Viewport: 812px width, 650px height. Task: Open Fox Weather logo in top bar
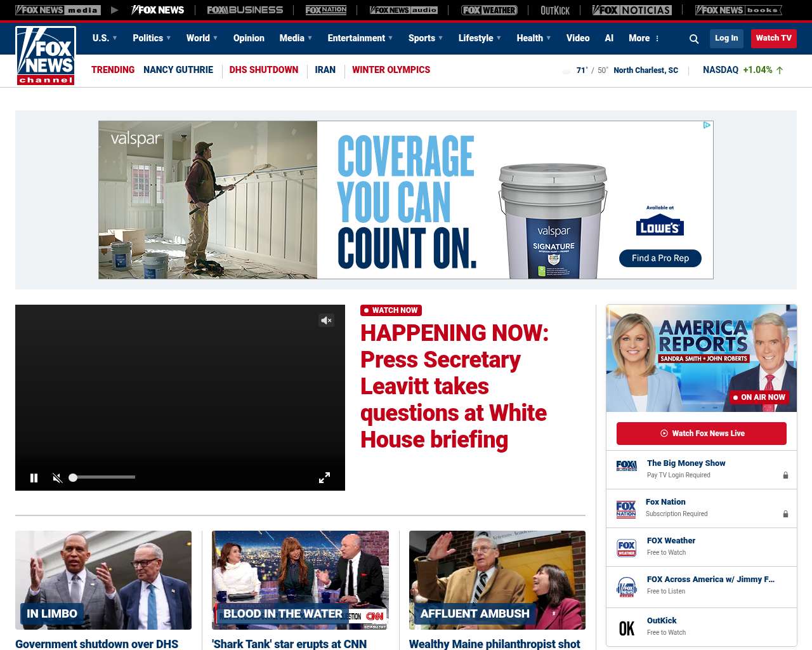(489, 10)
